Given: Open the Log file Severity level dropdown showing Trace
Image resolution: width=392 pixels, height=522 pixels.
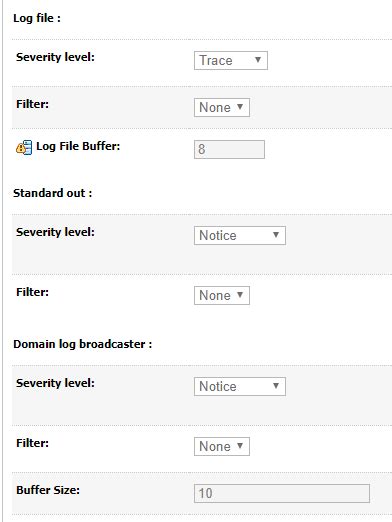Looking at the screenshot, I should pos(231,60).
